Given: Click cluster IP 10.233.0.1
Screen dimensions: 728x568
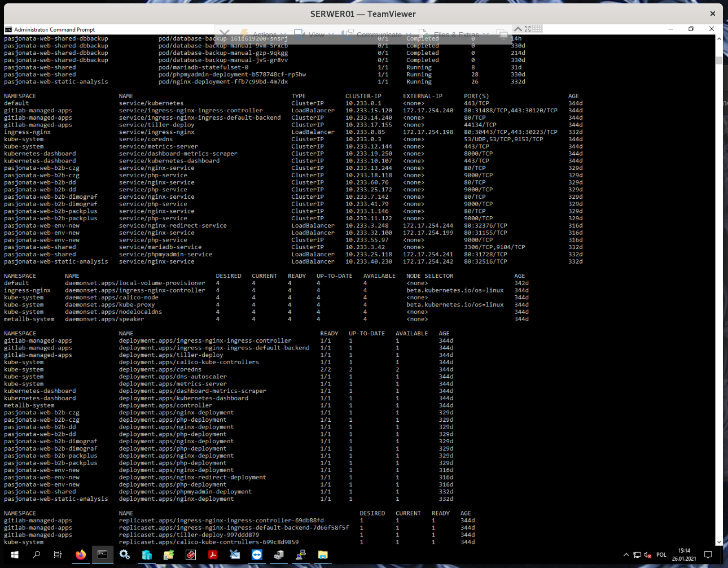Looking at the screenshot, I should pos(363,103).
